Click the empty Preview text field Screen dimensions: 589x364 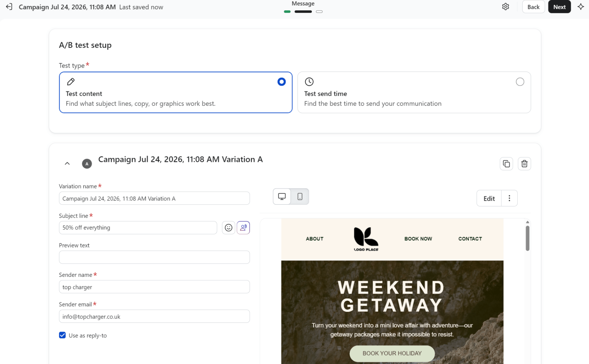154,257
